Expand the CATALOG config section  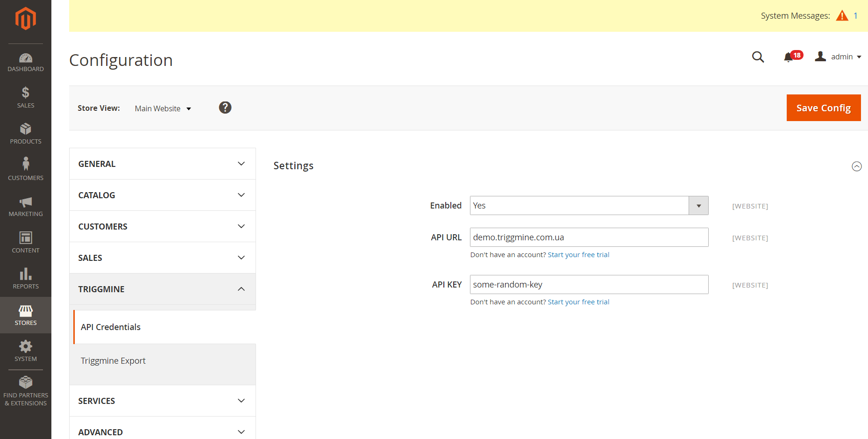coord(163,195)
